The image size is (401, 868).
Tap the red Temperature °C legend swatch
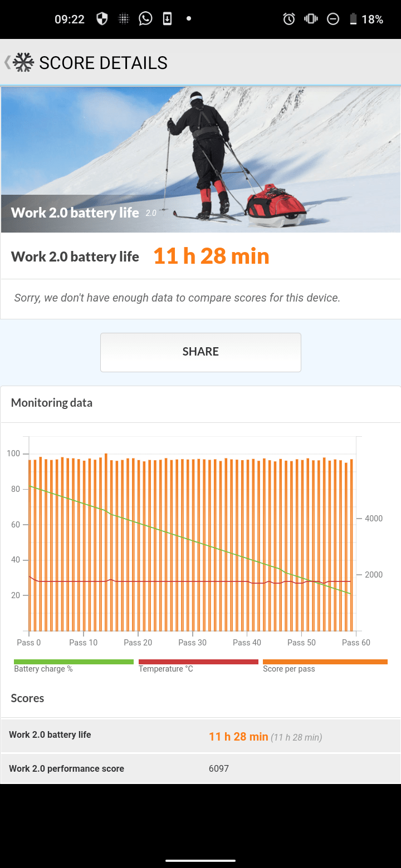(198, 662)
